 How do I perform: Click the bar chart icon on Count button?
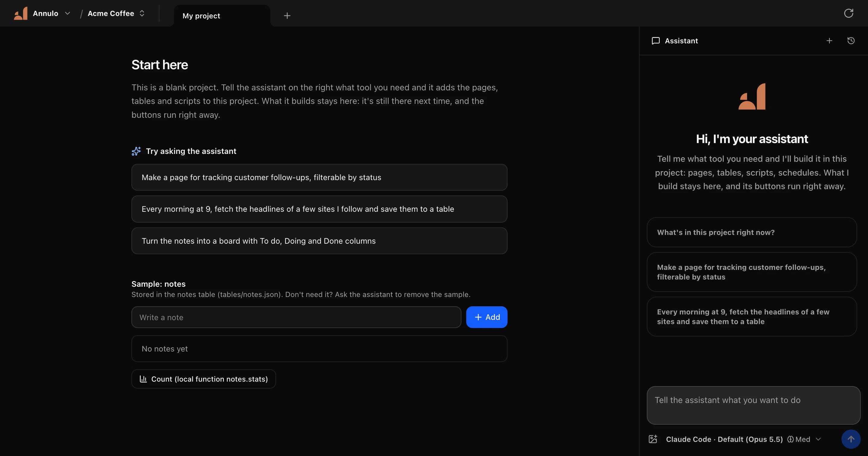143,379
